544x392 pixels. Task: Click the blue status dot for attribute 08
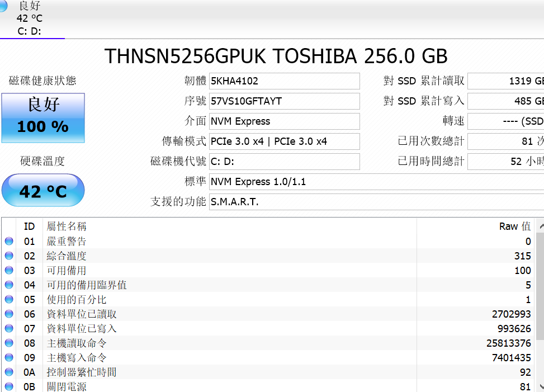9,343
